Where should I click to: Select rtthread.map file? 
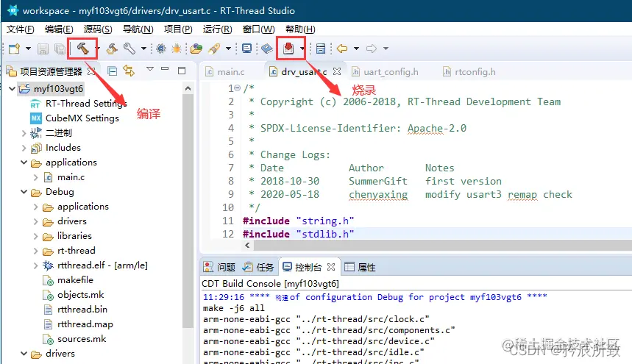pos(85,324)
